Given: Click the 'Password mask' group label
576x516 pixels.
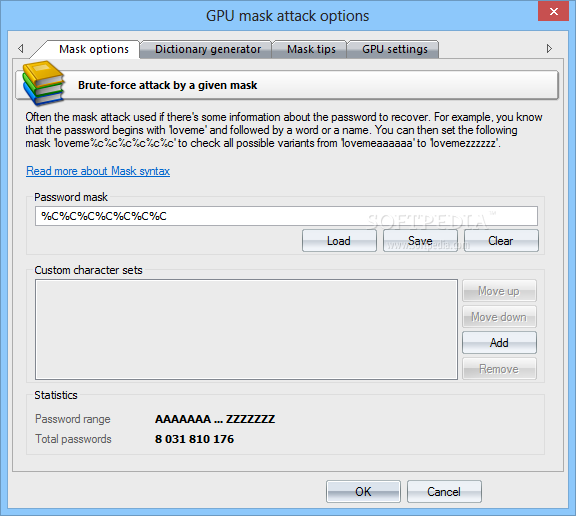Looking at the screenshot, I should [x=71, y=197].
